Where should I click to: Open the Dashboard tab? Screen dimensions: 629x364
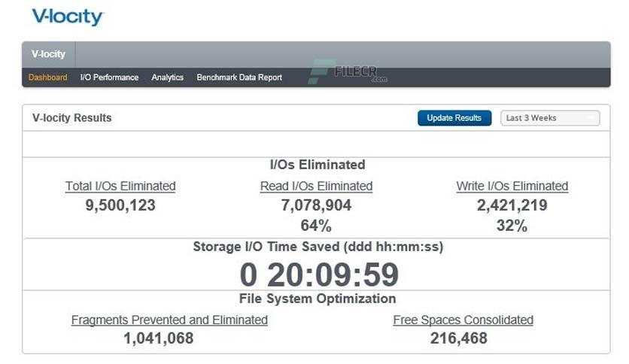(x=47, y=77)
